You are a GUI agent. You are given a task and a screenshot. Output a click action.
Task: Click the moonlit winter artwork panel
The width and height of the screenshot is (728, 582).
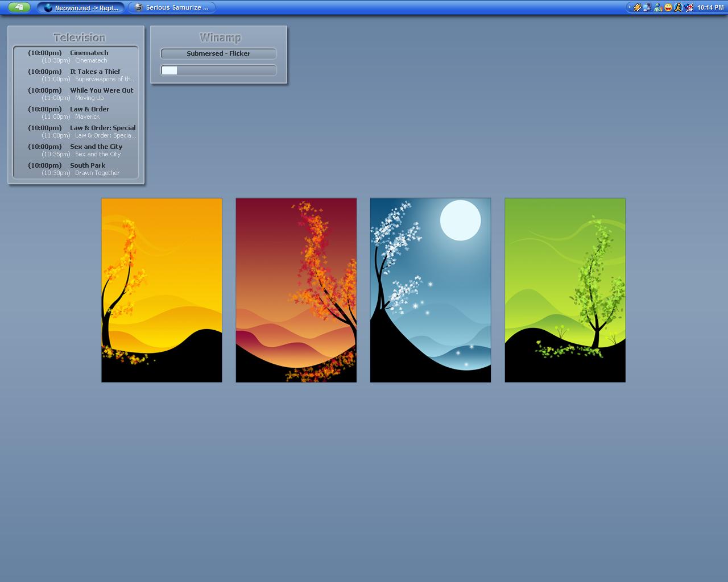(x=430, y=290)
